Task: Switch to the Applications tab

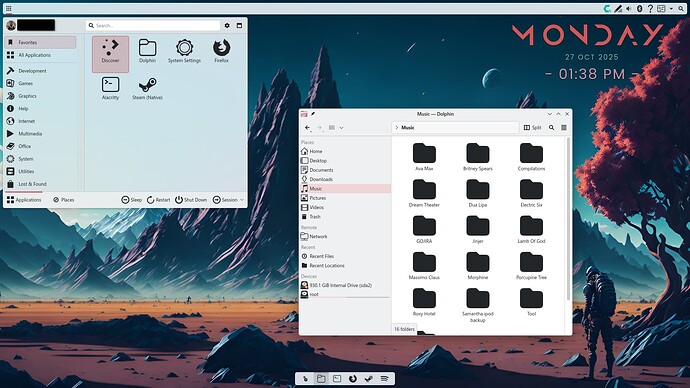Action: click(x=24, y=200)
